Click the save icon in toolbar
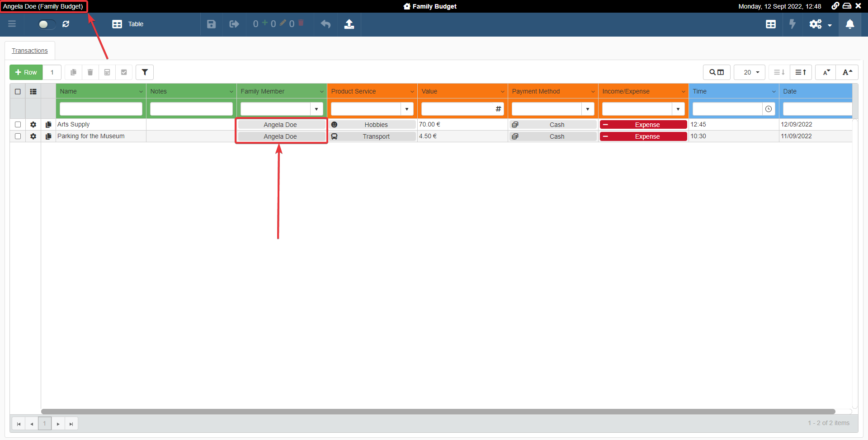Viewport: 868px width, 440px height. (211, 24)
